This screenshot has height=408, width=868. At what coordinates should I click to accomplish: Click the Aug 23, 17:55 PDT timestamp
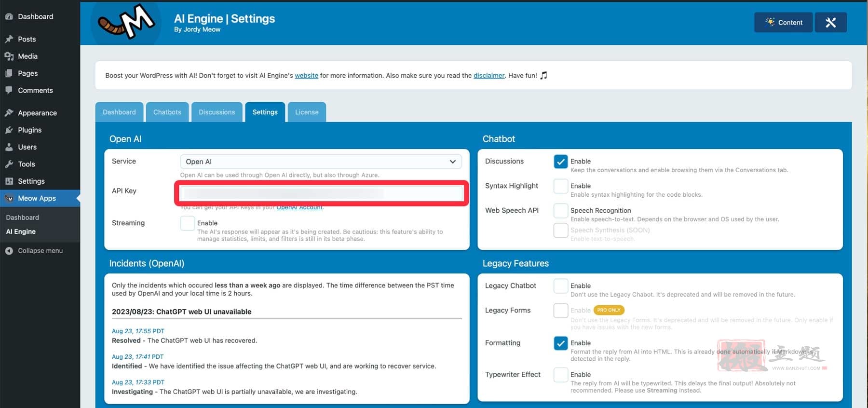138,331
